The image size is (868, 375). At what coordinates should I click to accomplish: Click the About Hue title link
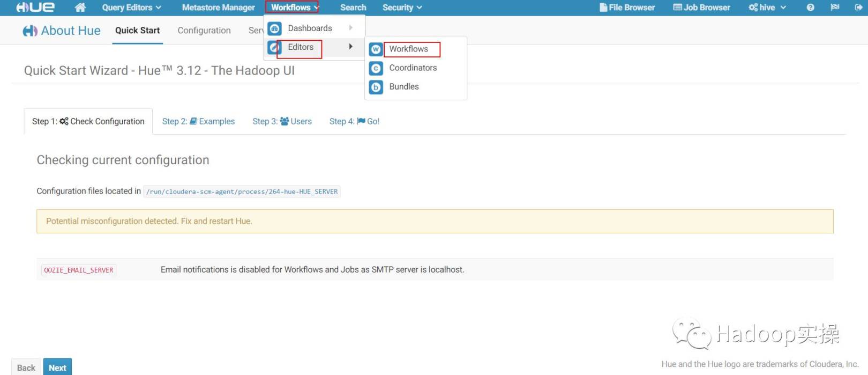(71, 31)
